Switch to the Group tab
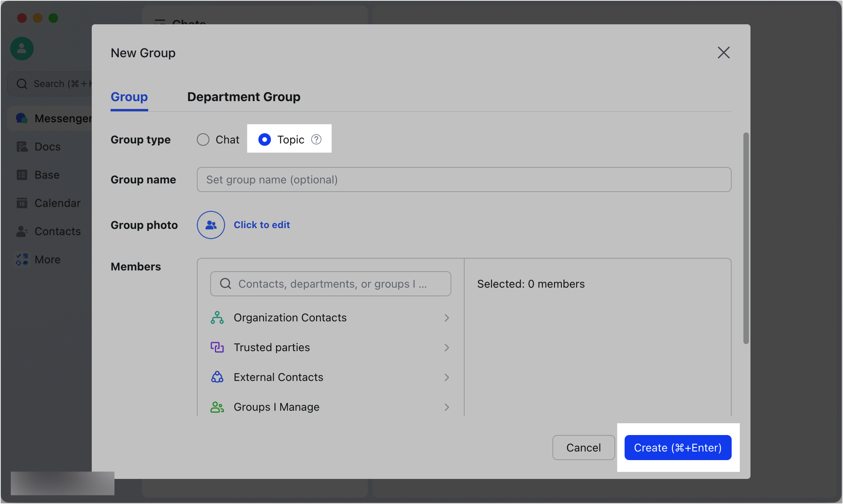This screenshot has width=843, height=504. click(x=129, y=97)
